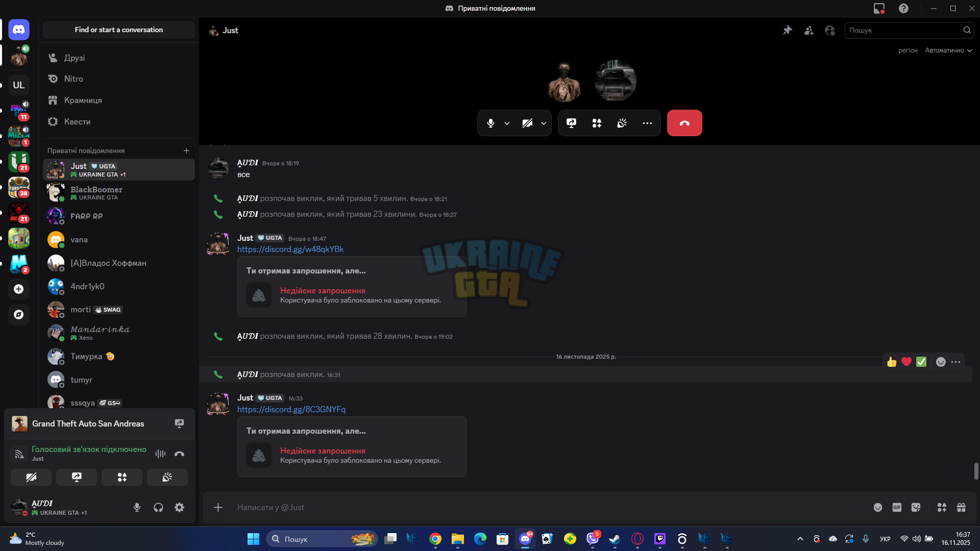Image resolution: width=980 pixels, height=551 pixels.
Task: Expand camera settings arrow in call
Action: [544, 123]
